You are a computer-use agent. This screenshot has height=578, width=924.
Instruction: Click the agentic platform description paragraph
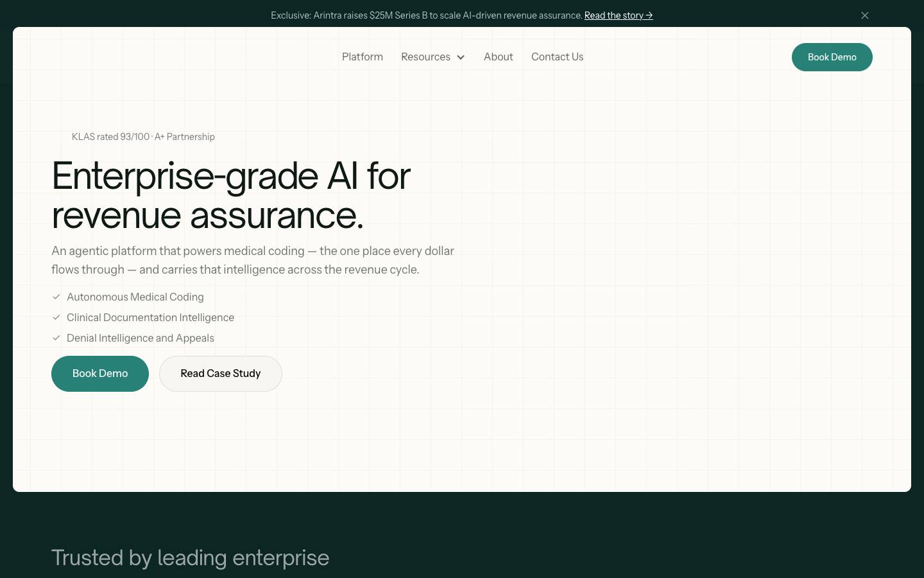(253, 260)
